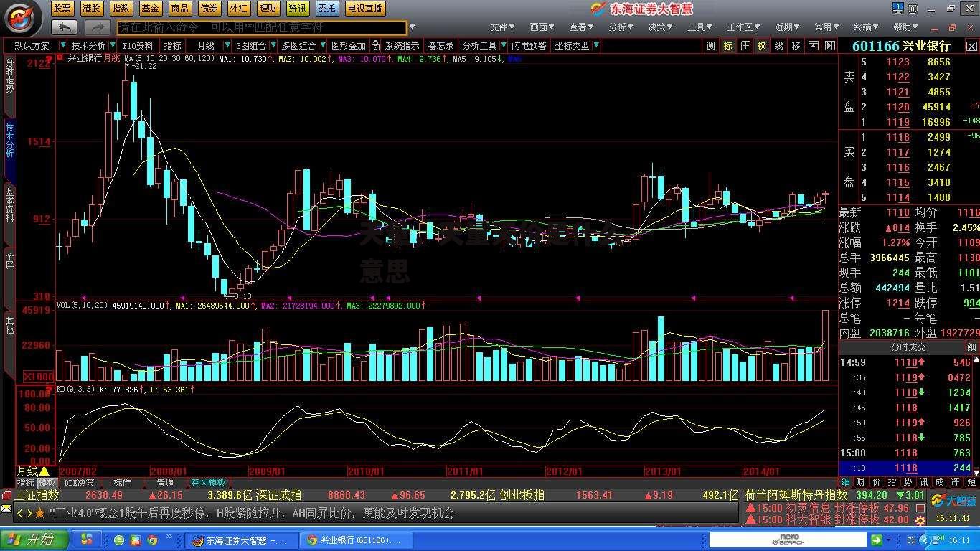Open the 委托 trading button

(x=326, y=9)
